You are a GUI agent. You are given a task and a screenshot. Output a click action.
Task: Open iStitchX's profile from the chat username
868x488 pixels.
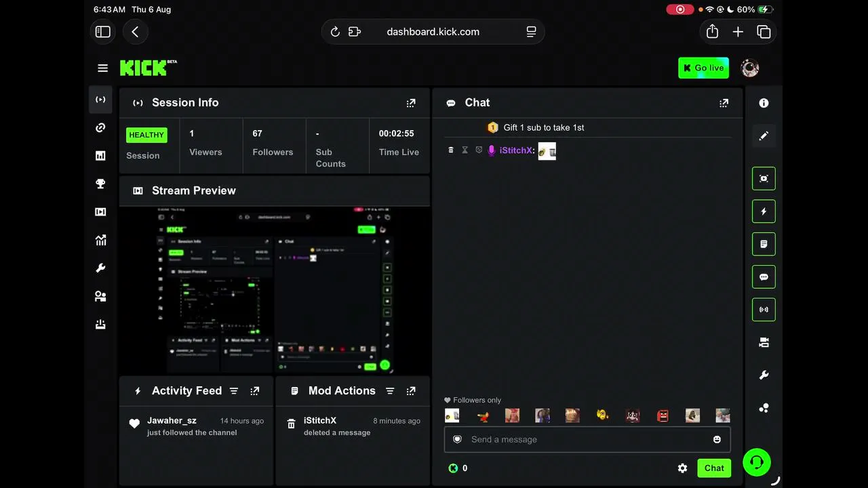coord(516,150)
